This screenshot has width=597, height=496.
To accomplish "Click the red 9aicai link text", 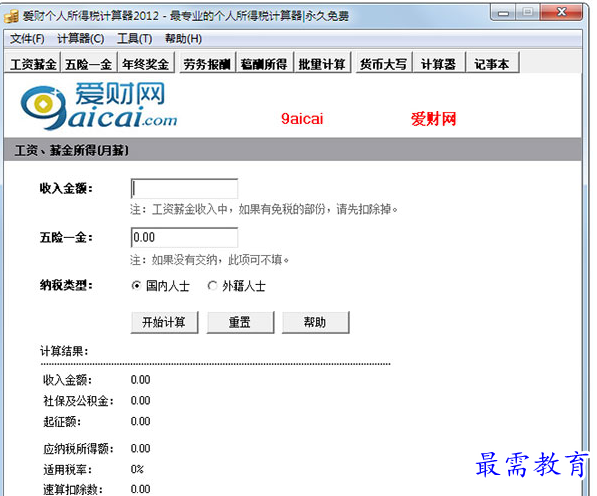I will tap(302, 119).
